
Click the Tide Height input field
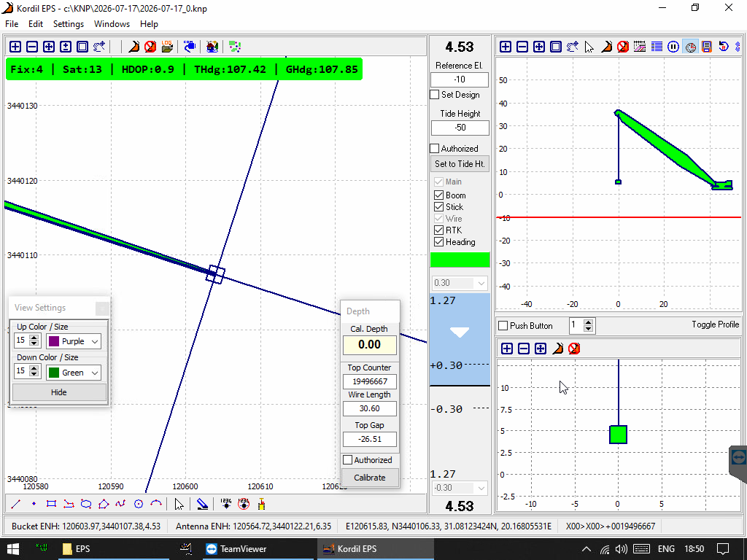[x=460, y=128]
